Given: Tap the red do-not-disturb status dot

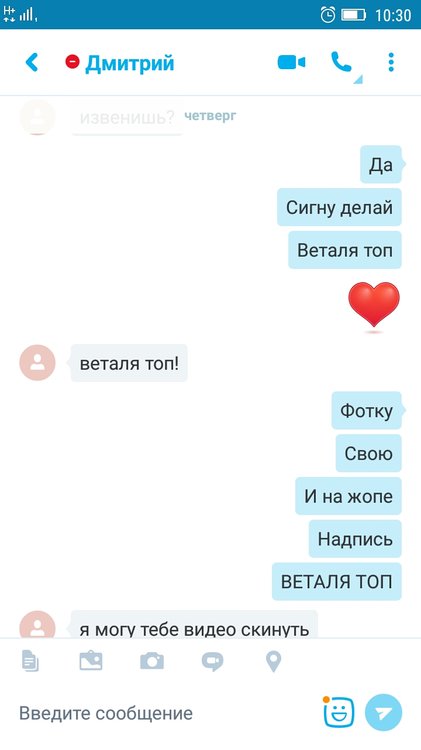Looking at the screenshot, I should [x=72, y=62].
